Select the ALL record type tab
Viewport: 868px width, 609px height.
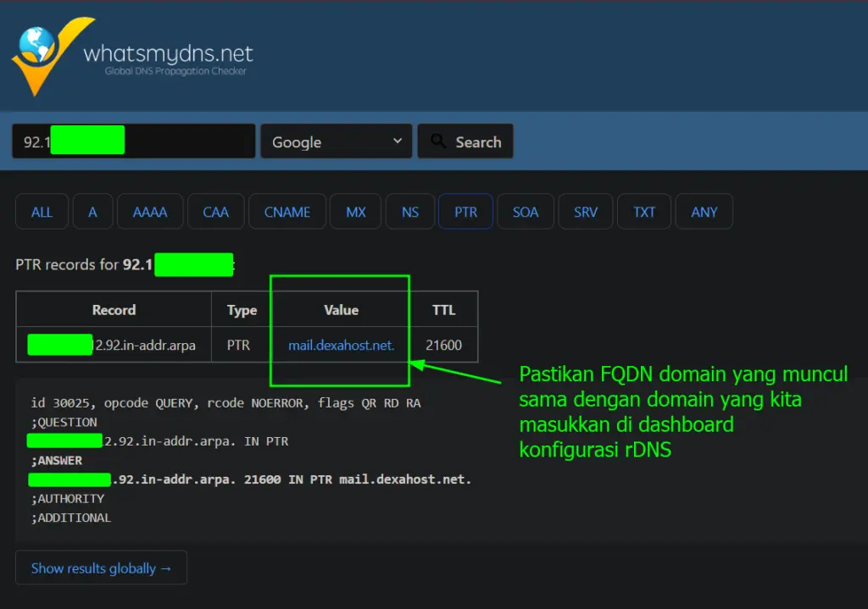pos(42,211)
